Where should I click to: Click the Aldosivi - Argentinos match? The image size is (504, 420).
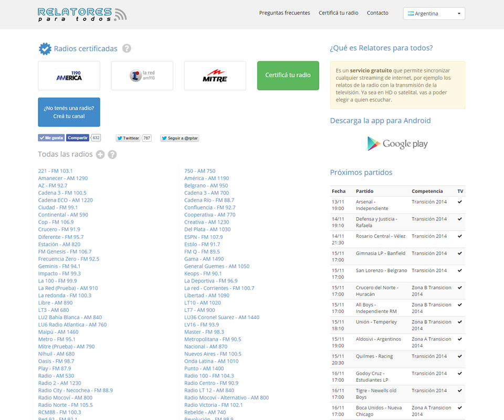tap(379, 339)
